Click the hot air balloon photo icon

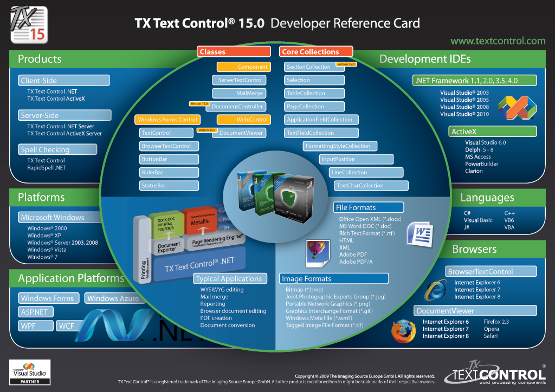coord(318,253)
